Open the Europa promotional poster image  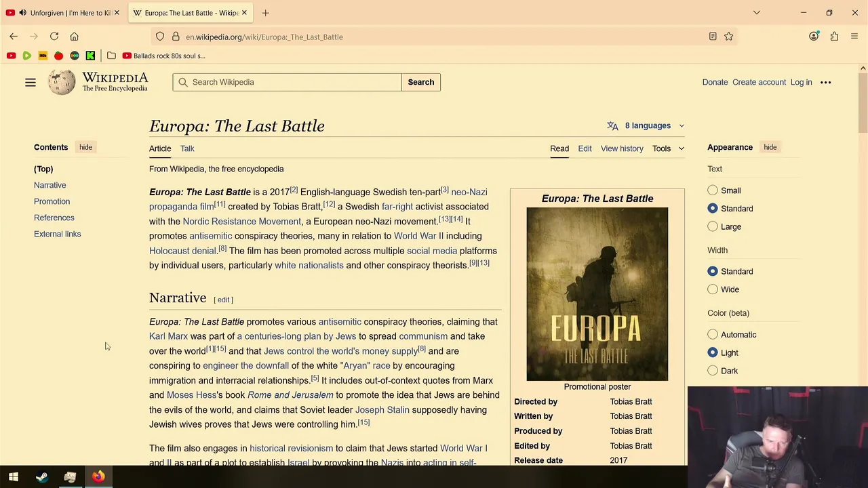[597, 294]
